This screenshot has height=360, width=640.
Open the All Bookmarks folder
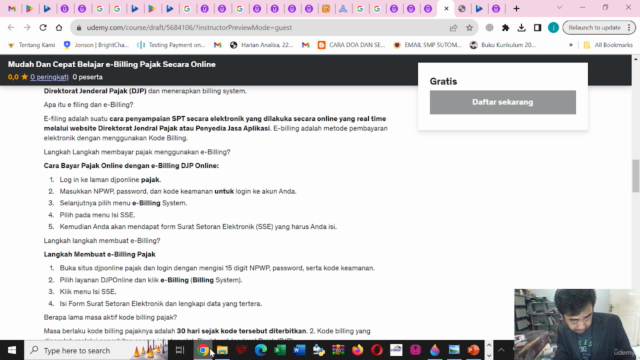[608, 45]
